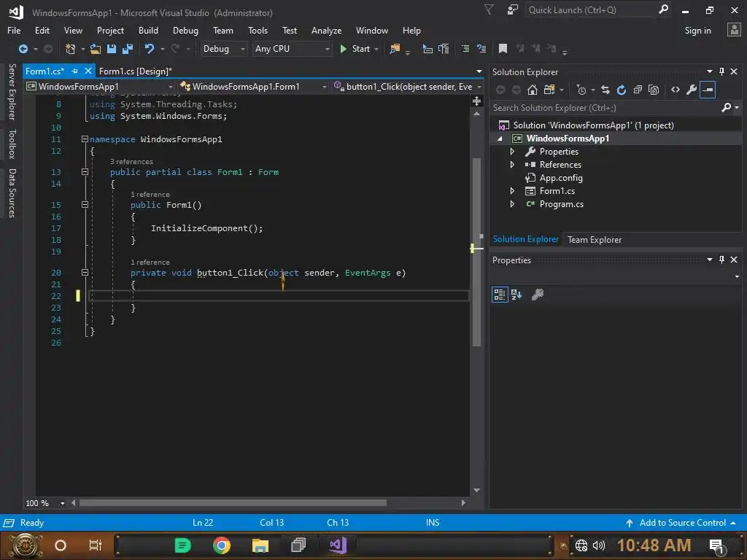Click the Property Pages wrench in Properties panel
This screenshot has height=560, width=747.
pyautogui.click(x=538, y=295)
